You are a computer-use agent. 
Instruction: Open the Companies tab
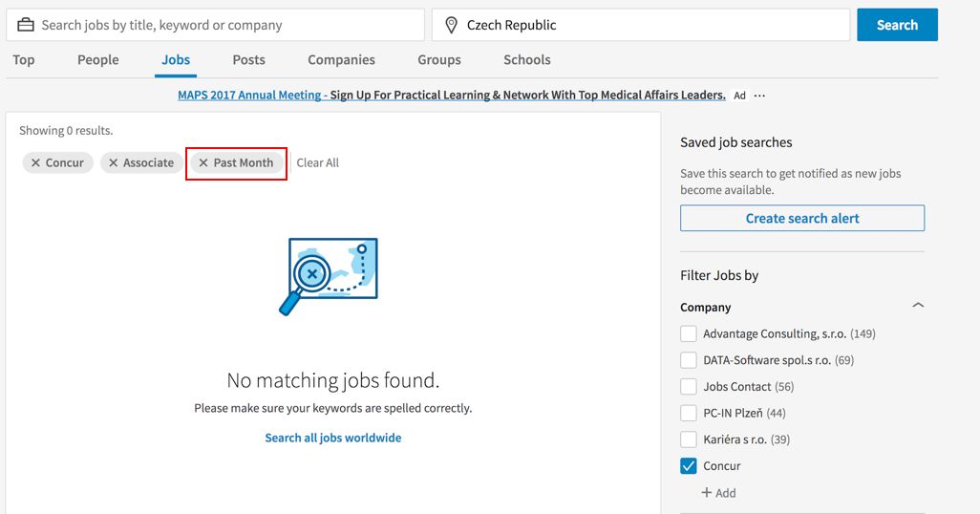pos(341,59)
